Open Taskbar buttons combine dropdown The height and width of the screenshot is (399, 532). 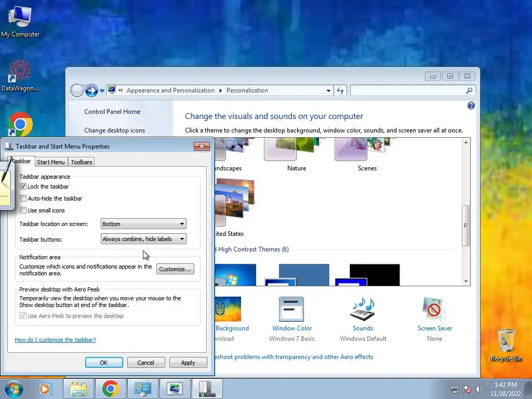[143, 239]
